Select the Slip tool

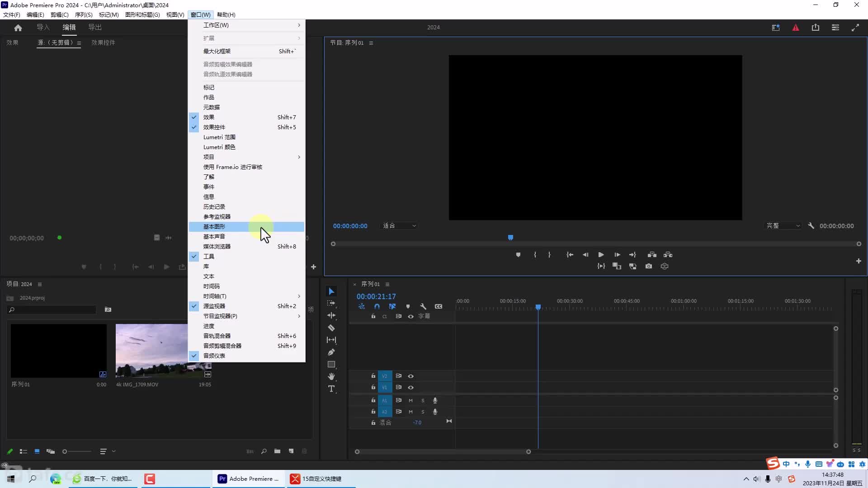point(331,340)
